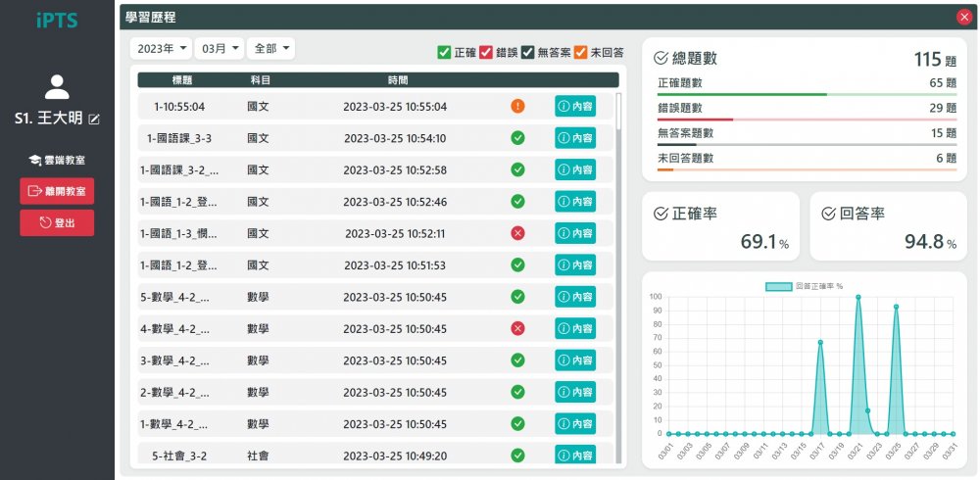Screen dimensions: 980x480
Task: Close the 學習歷程 panel with red X
Action: point(963,17)
